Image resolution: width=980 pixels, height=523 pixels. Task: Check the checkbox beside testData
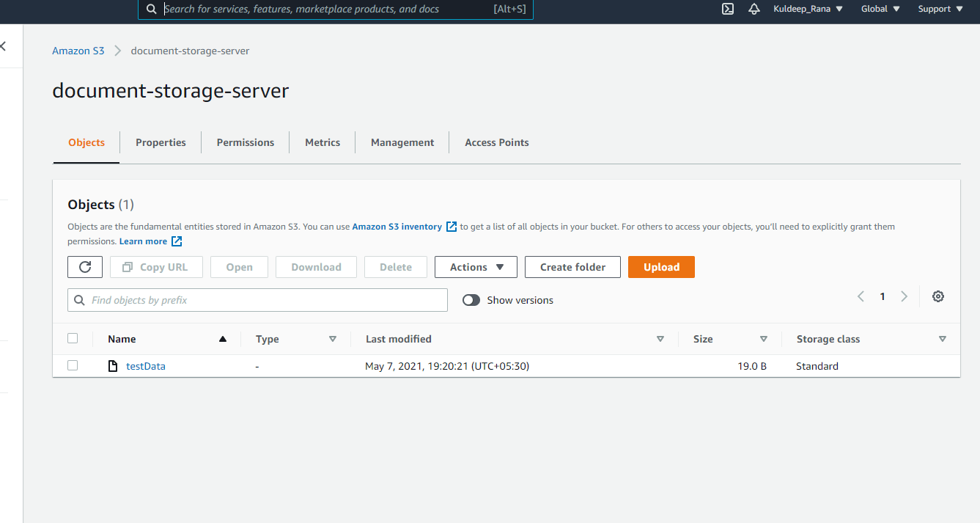[73, 365]
